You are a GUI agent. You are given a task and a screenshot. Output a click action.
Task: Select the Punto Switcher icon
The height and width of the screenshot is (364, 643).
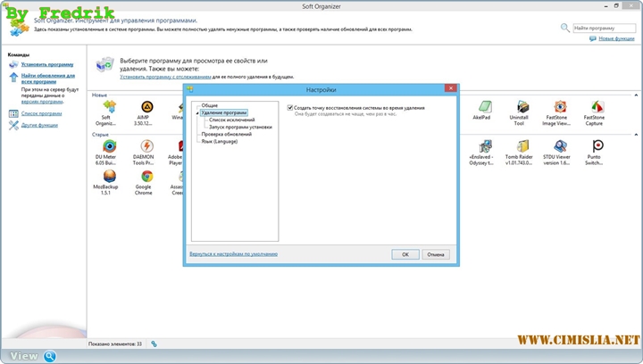[x=594, y=146]
